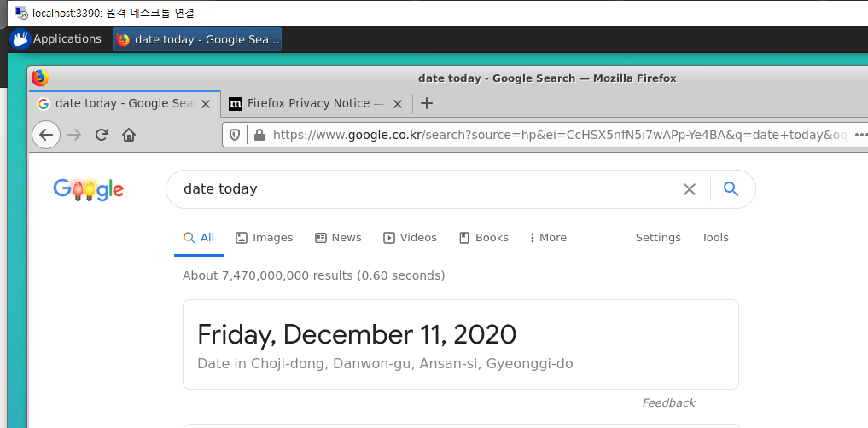
Task: Close the date today Google Search tab
Action: tap(206, 104)
